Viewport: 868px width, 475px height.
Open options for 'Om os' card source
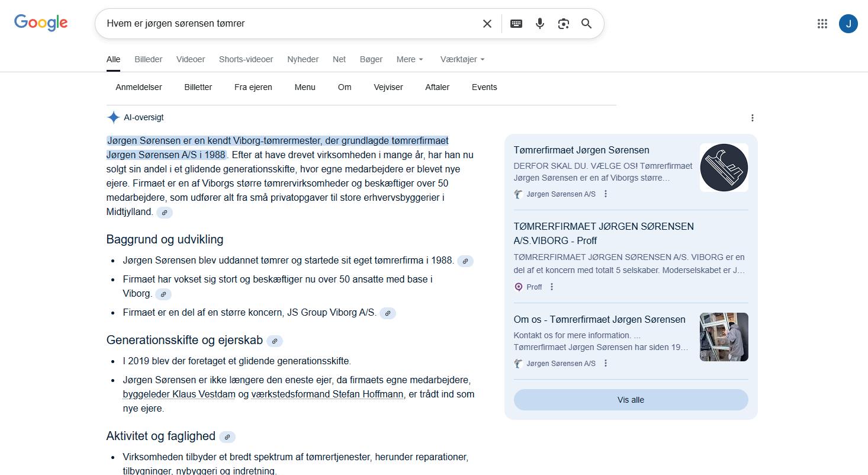606,364
